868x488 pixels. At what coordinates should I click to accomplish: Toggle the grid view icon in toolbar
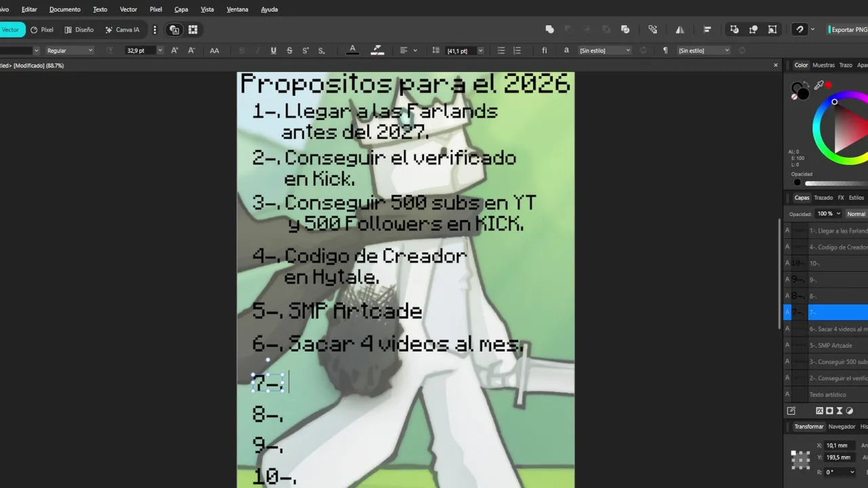pos(193,30)
